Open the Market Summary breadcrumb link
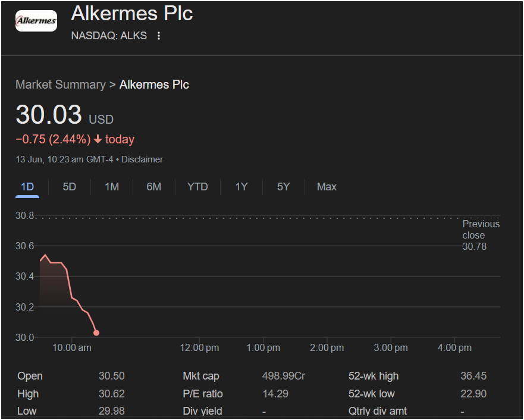The width and height of the screenshot is (524, 420). (61, 84)
